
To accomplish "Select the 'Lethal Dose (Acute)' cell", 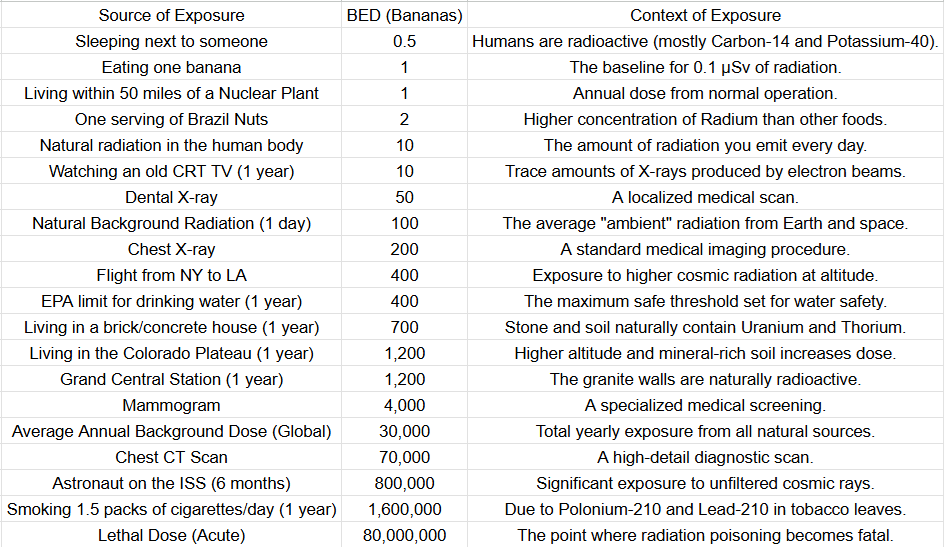I will 171,535.
